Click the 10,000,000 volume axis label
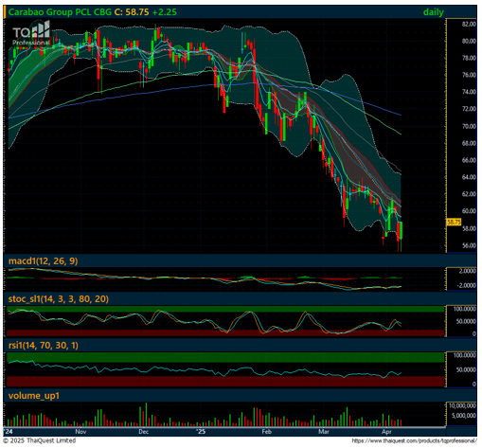The height and width of the screenshot is (448, 482). point(462,405)
